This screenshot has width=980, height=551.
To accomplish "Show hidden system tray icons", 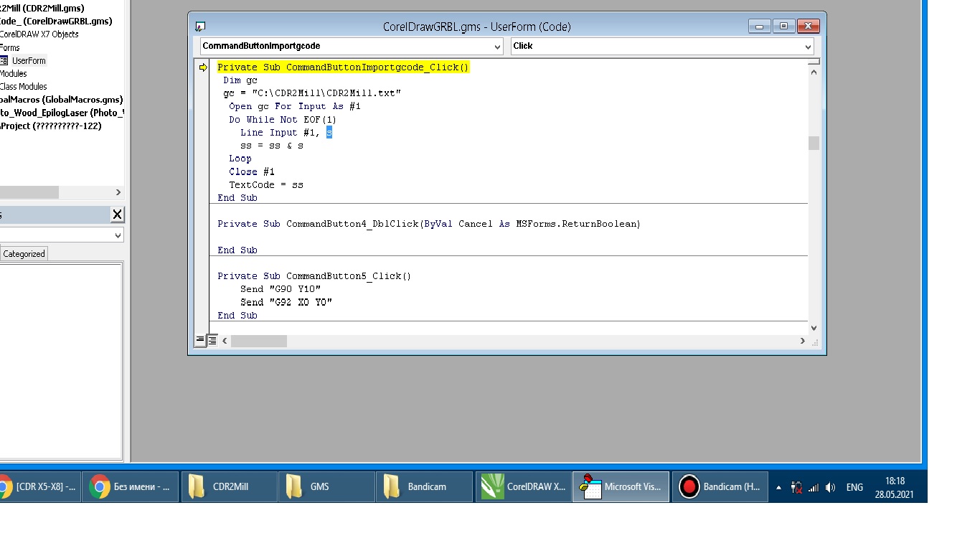I will 779,487.
